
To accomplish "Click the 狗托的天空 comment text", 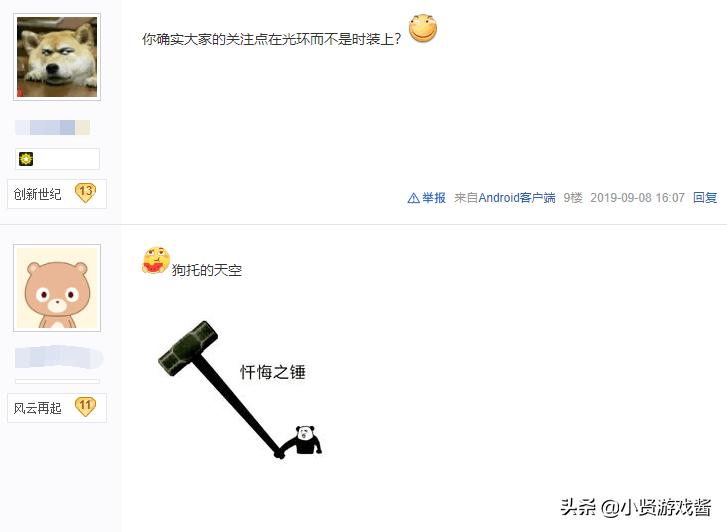I will (207, 270).
